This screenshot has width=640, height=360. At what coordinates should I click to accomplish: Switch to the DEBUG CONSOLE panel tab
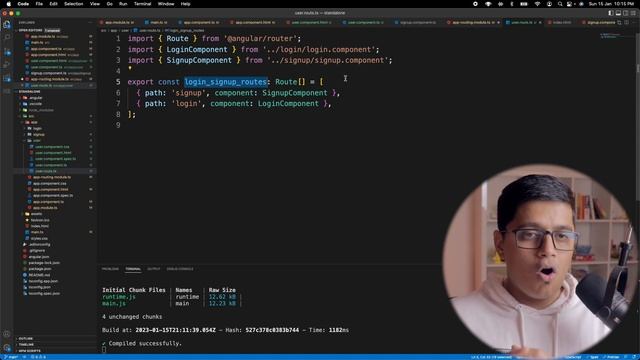point(180,269)
